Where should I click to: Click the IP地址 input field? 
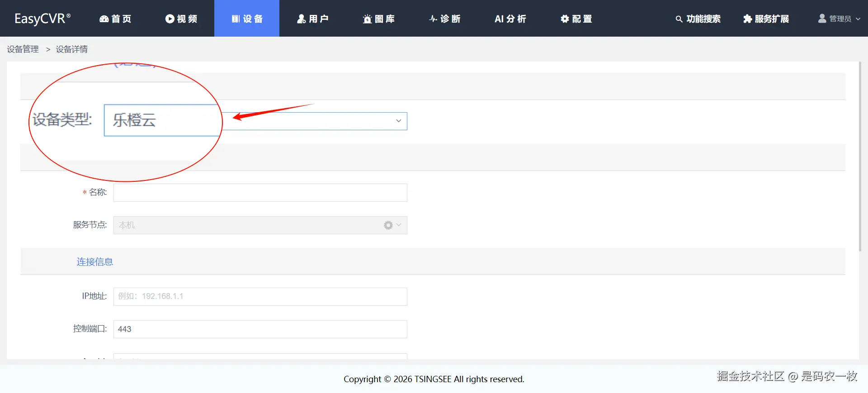(260, 297)
